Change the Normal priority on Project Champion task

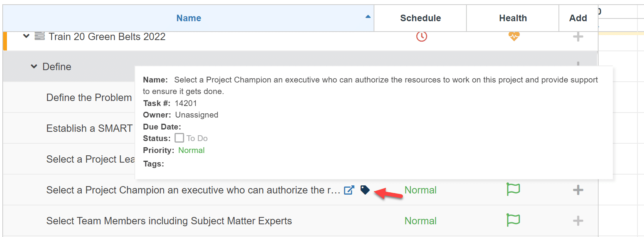coord(420,190)
